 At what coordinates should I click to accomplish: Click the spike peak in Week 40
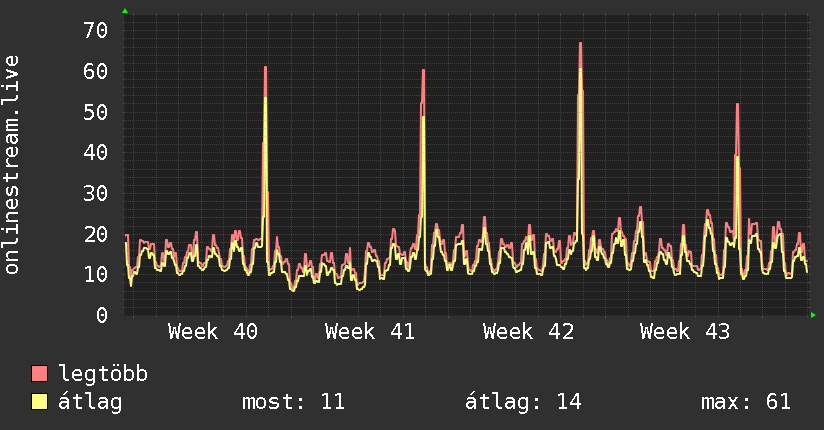click(265, 68)
